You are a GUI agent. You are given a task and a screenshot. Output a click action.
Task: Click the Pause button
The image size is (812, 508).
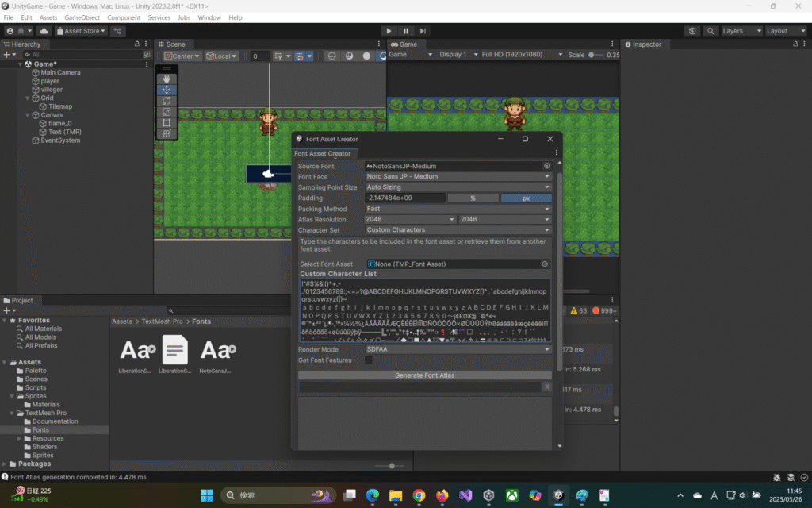pyautogui.click(x=406, y=31)
